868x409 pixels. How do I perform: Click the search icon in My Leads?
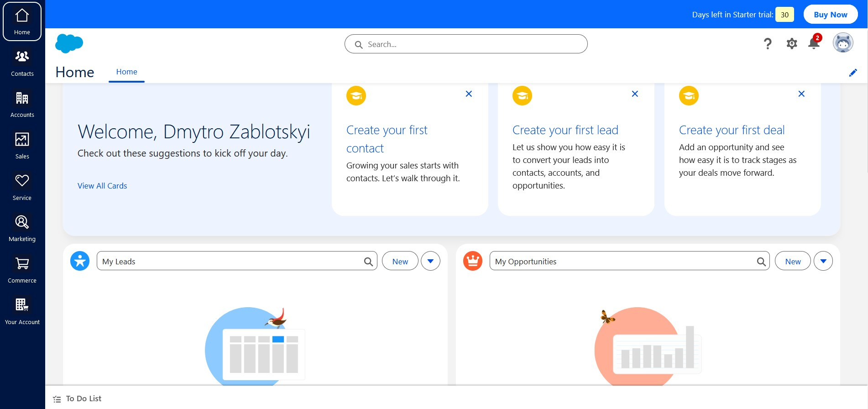coord(368,262)
